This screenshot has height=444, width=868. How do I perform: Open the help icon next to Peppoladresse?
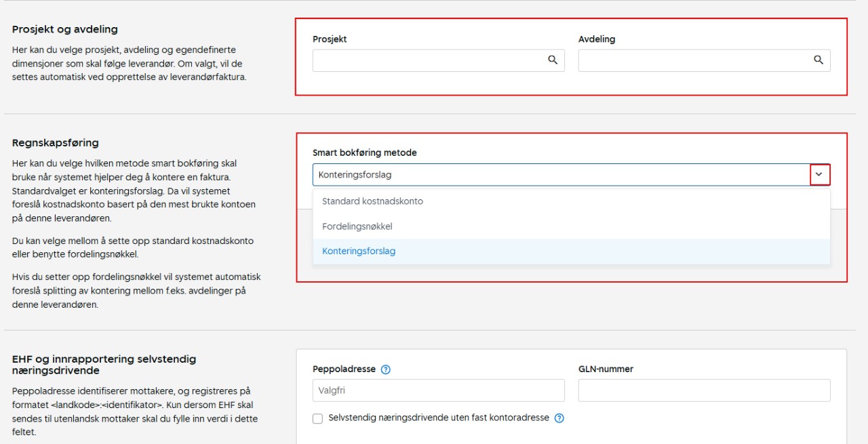pyautogui.click(x=386, y=369)
